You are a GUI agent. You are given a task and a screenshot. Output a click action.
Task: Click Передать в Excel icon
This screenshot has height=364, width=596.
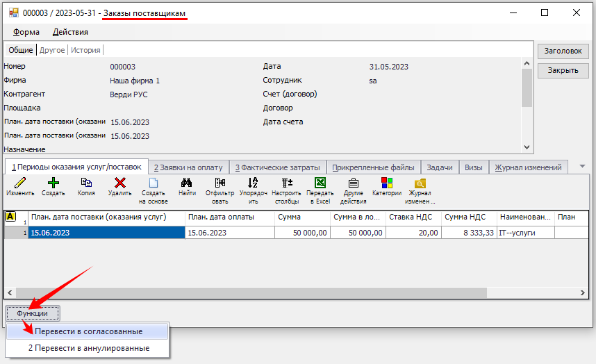click(x=320, y=183)
